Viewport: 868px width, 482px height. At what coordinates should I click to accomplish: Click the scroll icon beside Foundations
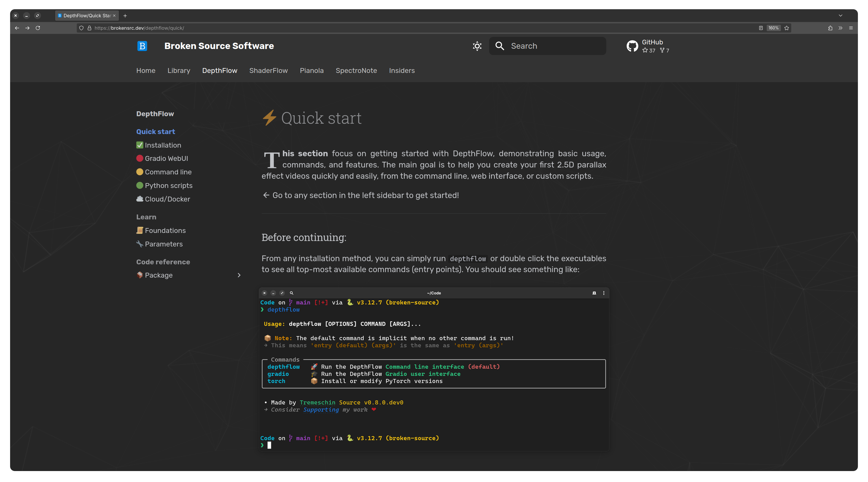pyautogui.click(x=139, y=230)
